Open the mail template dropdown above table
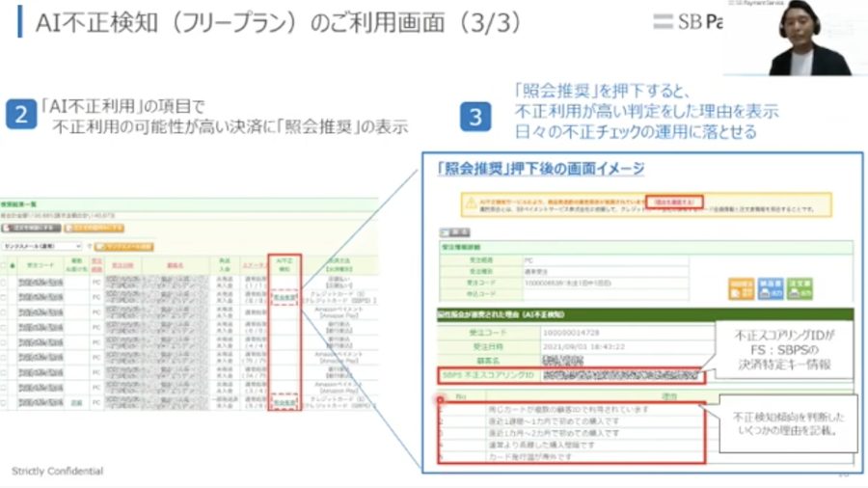This screenshot has width=868, height=488. pos(42,246)
